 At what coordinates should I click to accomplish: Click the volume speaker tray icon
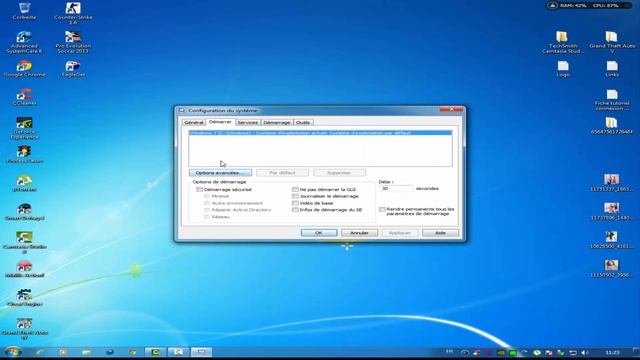click(x=584, y=353)
